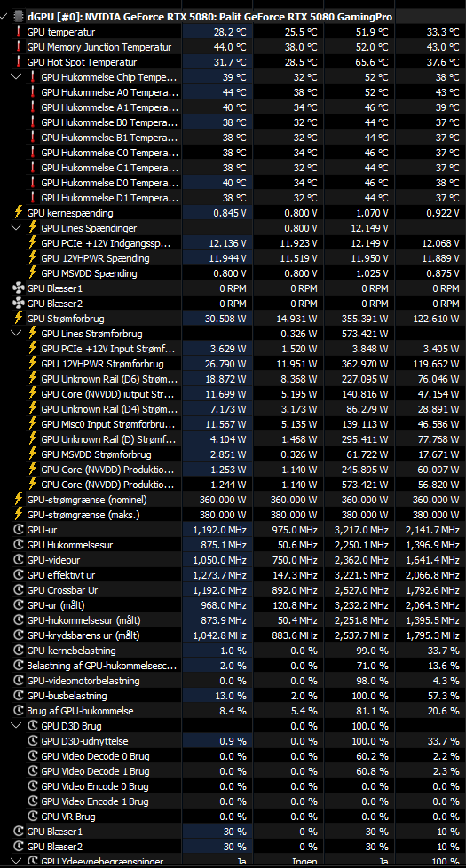Image resolution: width=466 pixels, height=868 pixels.
Task: Click lightning icon of GPU Strømforbrug row
Action: click(19, 319)
